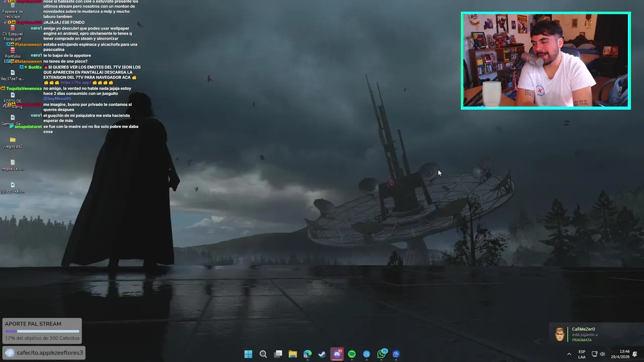Select the httpskick.c desktop file

pyautogui.click(x=13, y=165)
